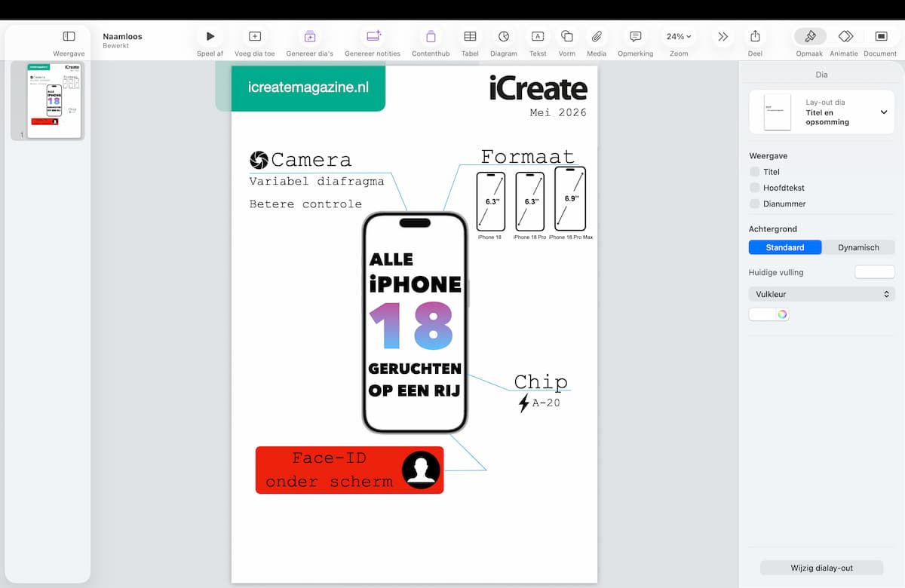Enable the Hoofdtekst checkbox
The image size is (905, 588).
pyautogui.click(x=755, y=188)
